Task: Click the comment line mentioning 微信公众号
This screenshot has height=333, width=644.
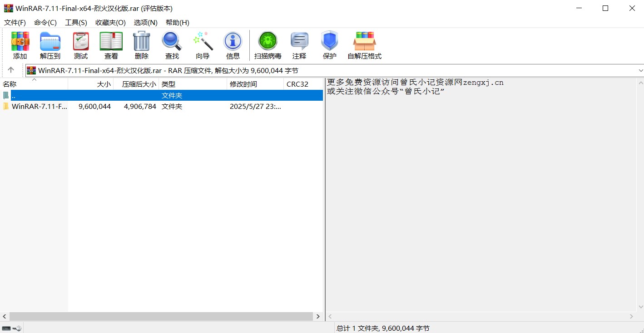Action: [x=386, y=91]
